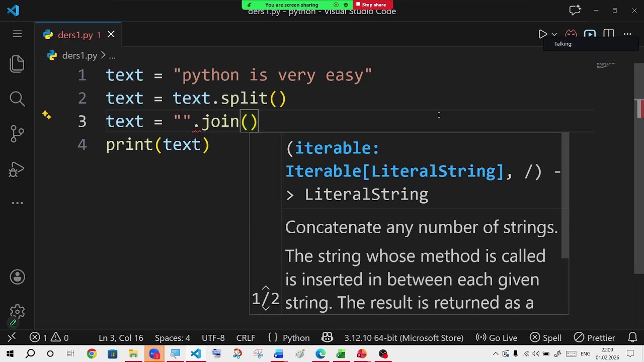Viewport: 644px width, 362px height.
Task: Open the Copilot chat icon in title bar
Action: 575,10
